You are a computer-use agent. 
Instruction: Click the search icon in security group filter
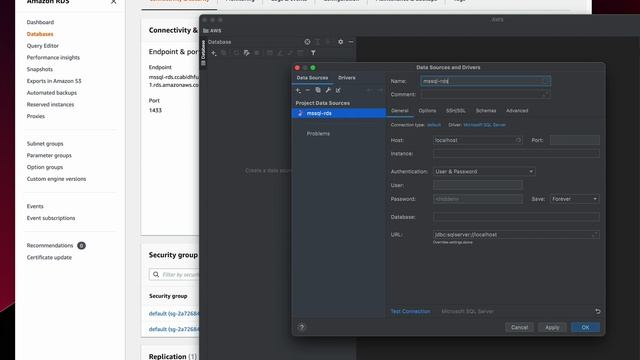(156, 275)
